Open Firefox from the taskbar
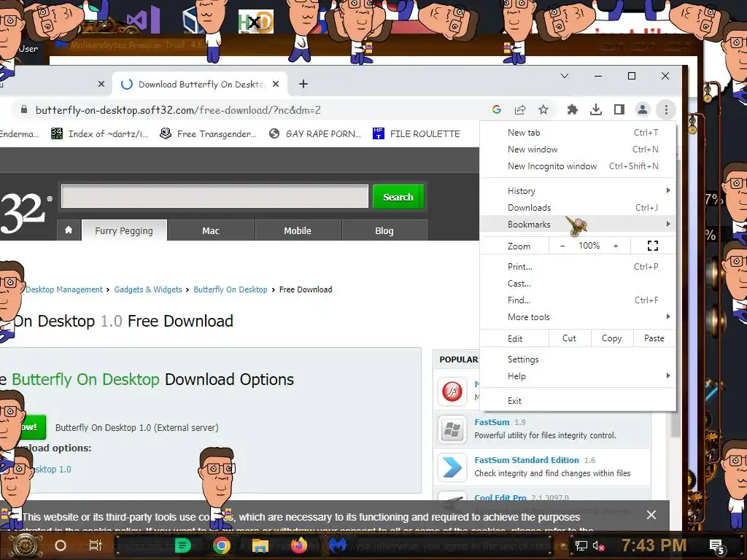This screenshot has width=747, height=560. coord(298,545)
